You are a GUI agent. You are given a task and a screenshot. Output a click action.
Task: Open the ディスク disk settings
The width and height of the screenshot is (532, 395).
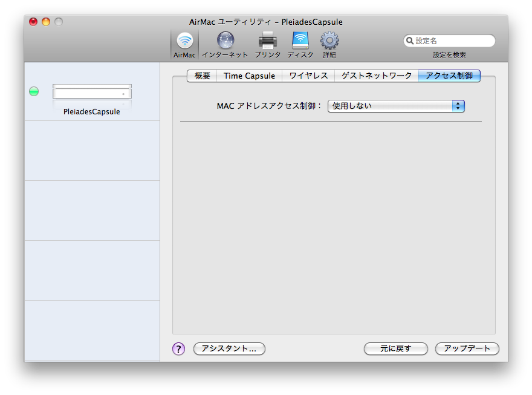[x=300, y=44]
